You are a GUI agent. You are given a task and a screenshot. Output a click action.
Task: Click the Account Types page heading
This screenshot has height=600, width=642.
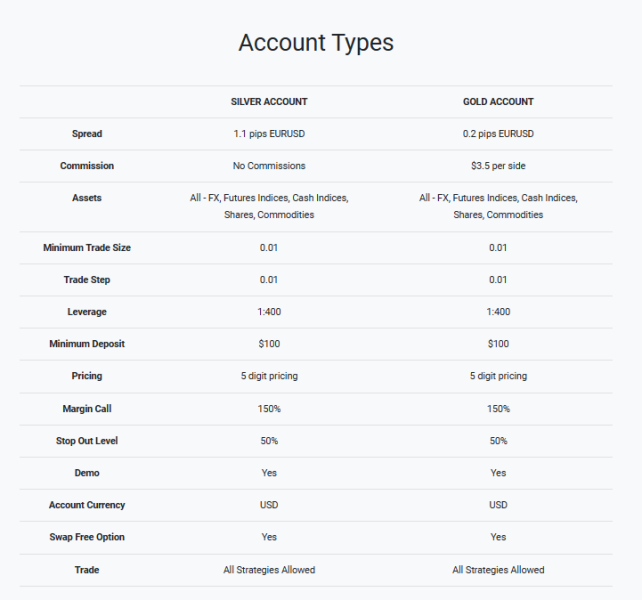pyautogui.click(x=316, y=43)
